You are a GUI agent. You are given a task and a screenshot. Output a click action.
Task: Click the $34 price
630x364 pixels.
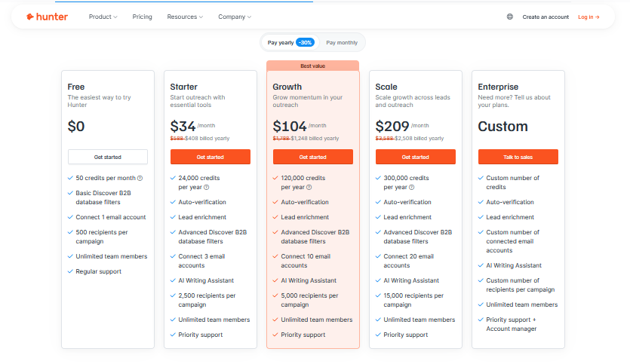point(183,127)
